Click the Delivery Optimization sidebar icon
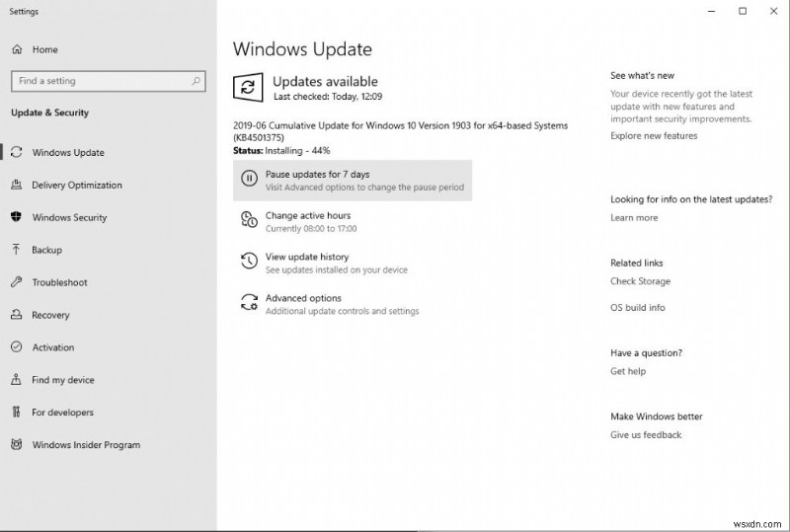Screen dimensions: 790x532 click(17, 185)
